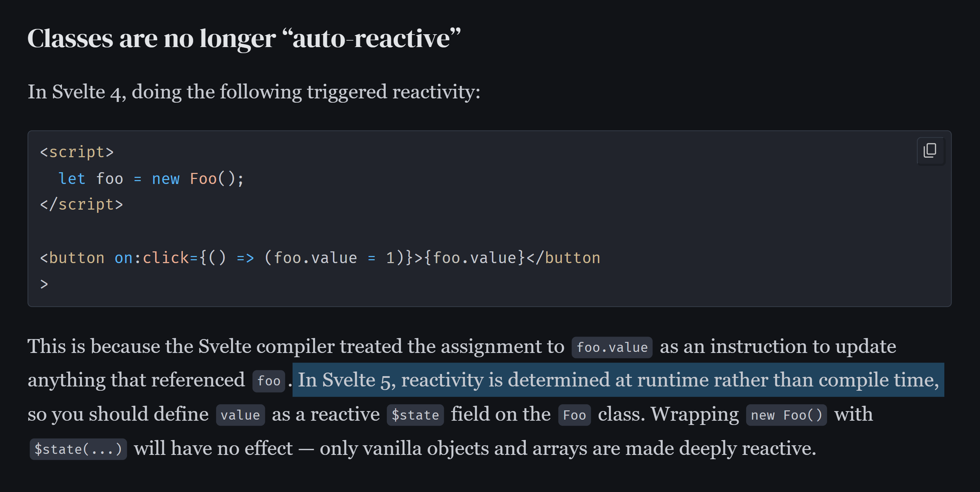Screen dimensions: 980x492
Task: Click the inline code value after define
Action: point(240,415)
